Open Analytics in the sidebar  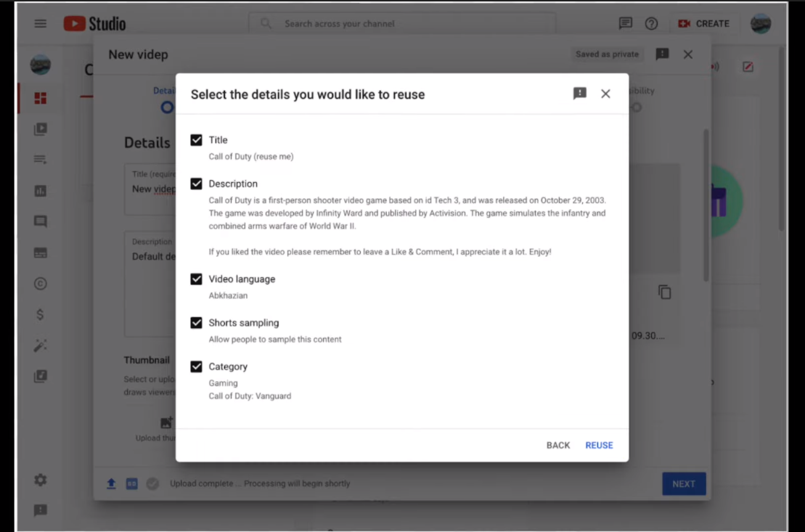[x=40, y=191]
